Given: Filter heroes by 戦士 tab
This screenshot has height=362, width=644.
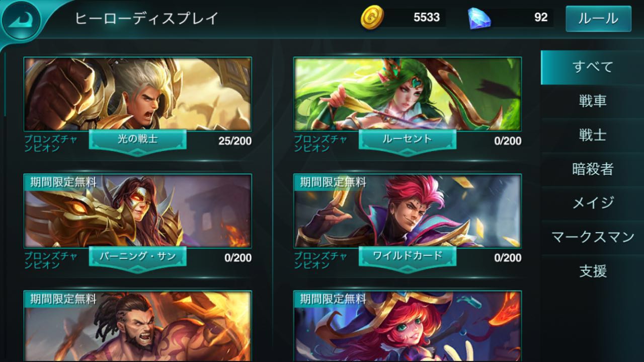Looking at the screenshot, I should (592, 135).
